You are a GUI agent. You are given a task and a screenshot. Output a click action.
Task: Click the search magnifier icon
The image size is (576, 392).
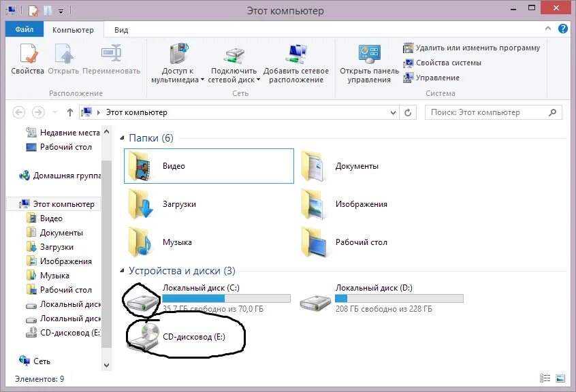coord(552,112)
